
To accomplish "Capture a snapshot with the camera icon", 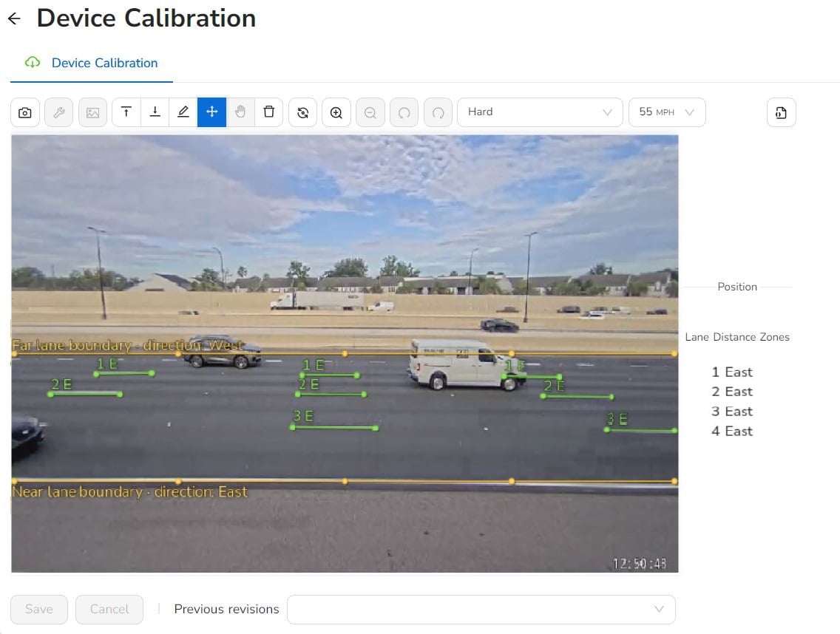I will tap(24, 112).
